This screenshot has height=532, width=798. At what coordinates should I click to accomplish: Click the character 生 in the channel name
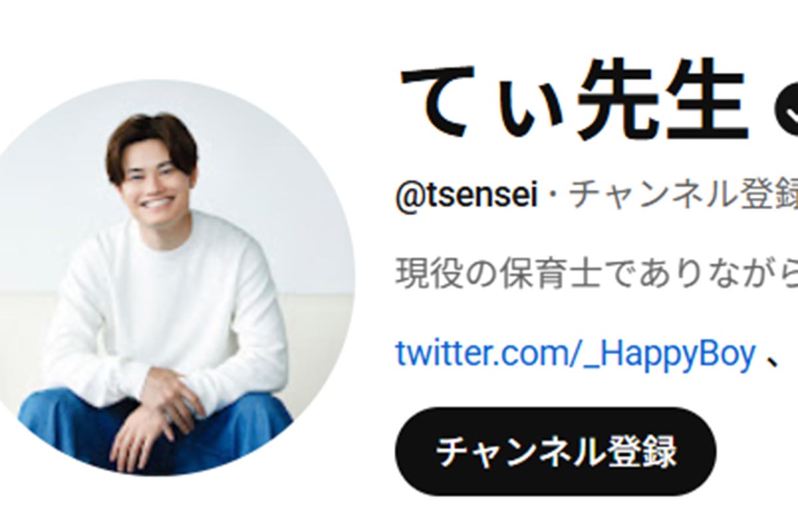[x=707, y=105]
